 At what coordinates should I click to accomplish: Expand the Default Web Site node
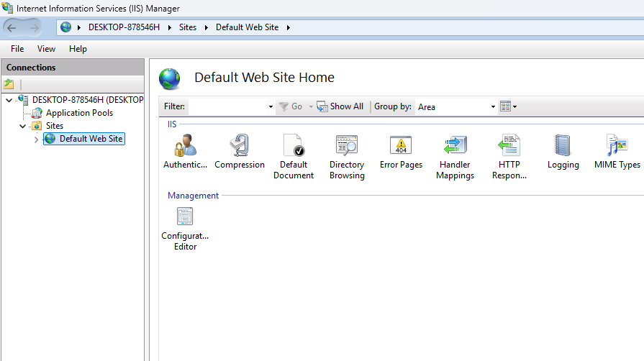(x=36, y=140)
